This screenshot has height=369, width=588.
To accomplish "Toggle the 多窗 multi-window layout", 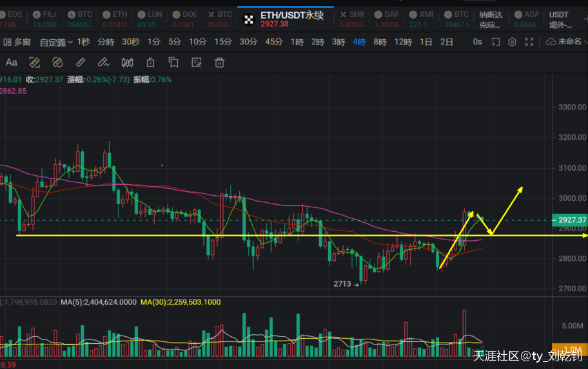I will [17, 42].
